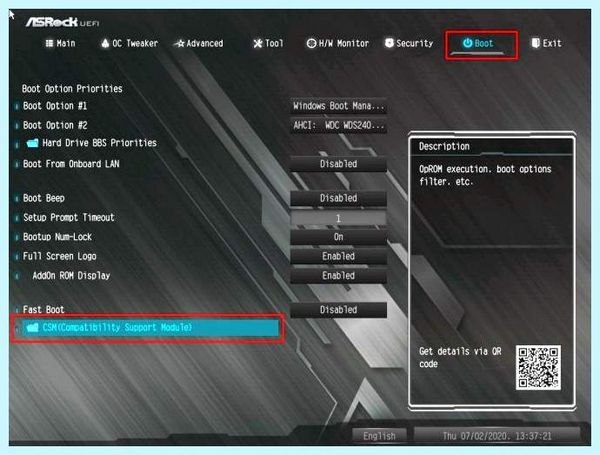The width and height of the screenshot is (600, 455).
Task: Click the date and time display
Action: click(497, 436)
